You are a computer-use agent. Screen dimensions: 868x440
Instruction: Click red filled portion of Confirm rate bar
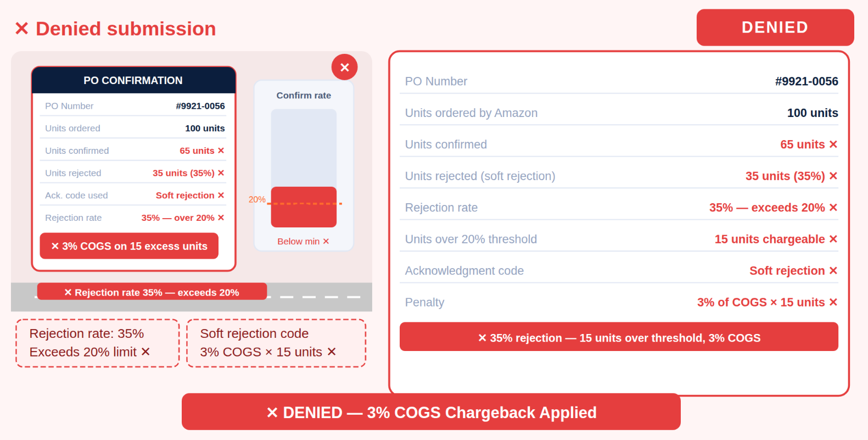pyautogui.click(x=304, y=207)
